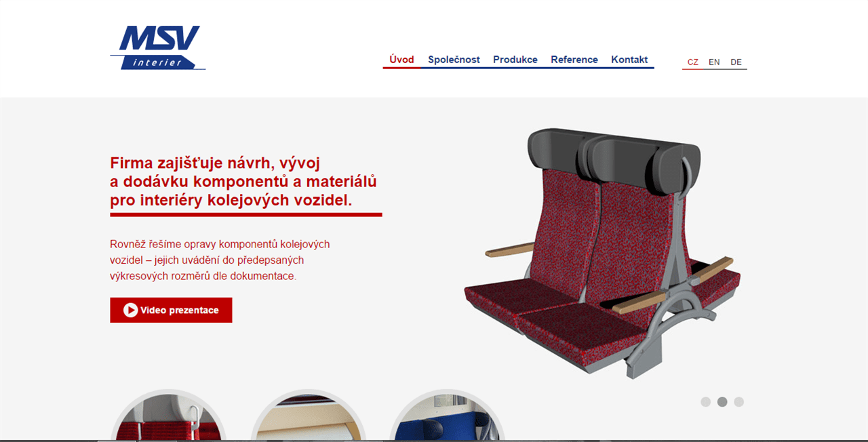Click the paragraph starting with Rovněž řešíme opravy
Viewport: 868px width, 442px height.
click(x=220, y=260)
